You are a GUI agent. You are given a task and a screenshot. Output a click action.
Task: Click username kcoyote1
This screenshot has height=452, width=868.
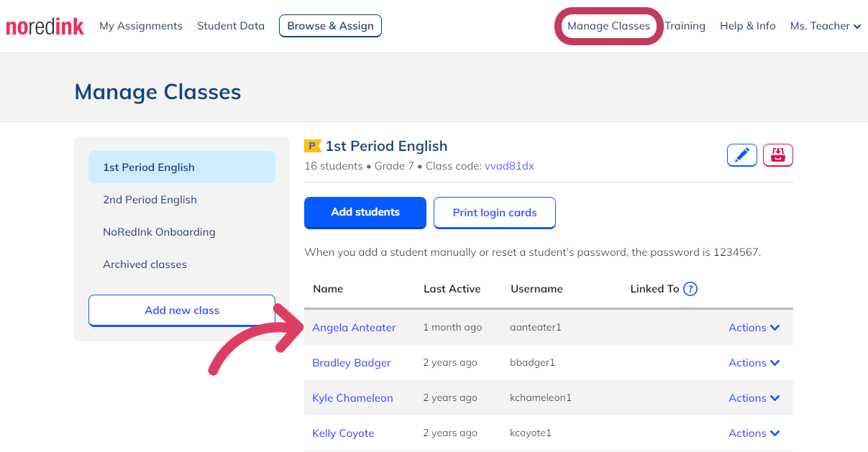click(x=531, y=433)
